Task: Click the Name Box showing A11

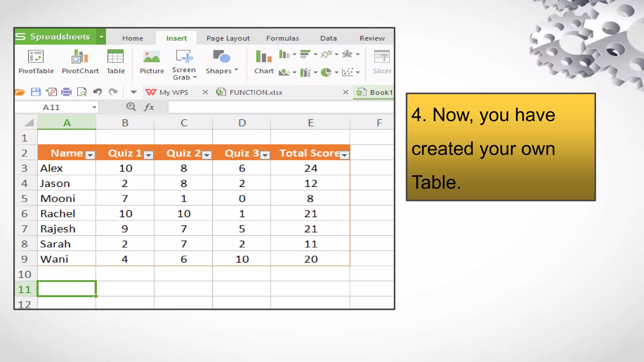Action: click(57, 107)
